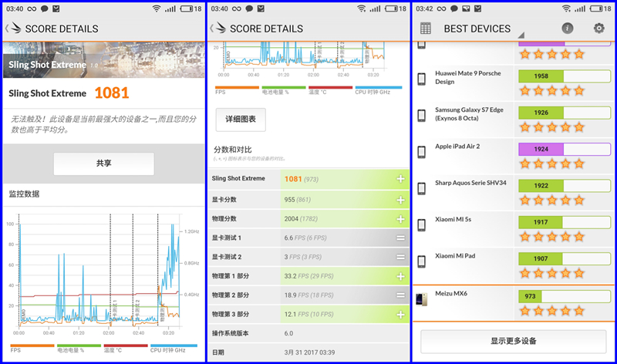Screen dimensions: 617x364
Task: Select the Sharp Aquos Serie SHV34 device icon
Action: click(x=421, y=188)
